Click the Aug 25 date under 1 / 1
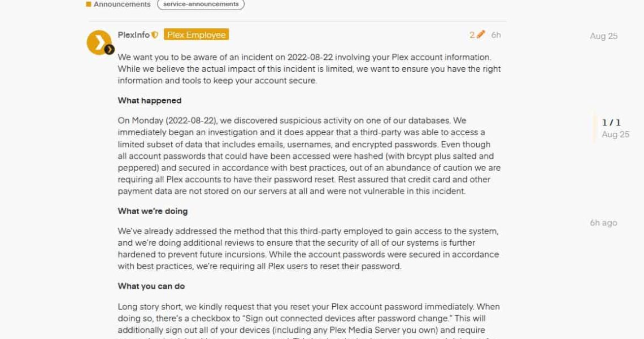 pos(615,134)
